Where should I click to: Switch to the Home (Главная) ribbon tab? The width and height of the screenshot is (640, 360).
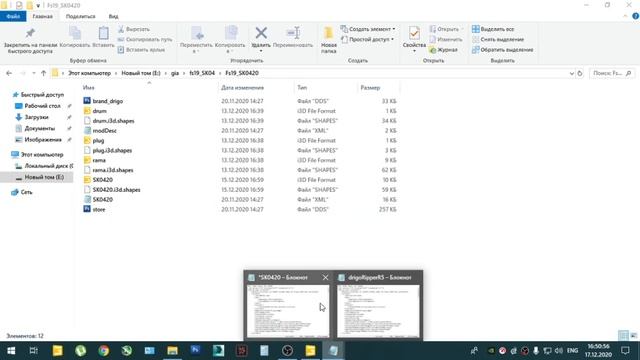(x=42, y=16)
